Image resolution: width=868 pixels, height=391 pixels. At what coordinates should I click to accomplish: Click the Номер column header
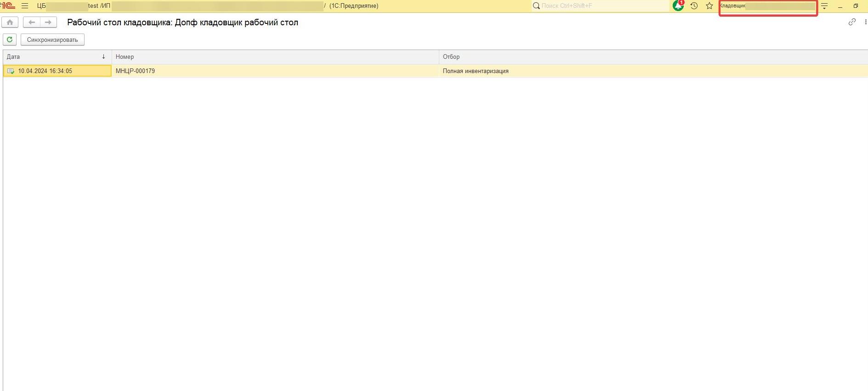(275, 57)
